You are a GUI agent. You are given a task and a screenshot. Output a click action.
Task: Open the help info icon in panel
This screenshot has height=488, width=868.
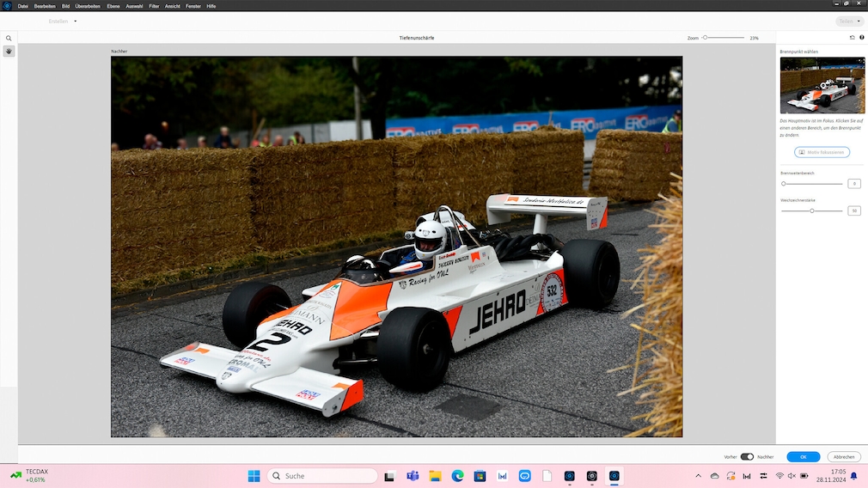[x=861, y=38]
